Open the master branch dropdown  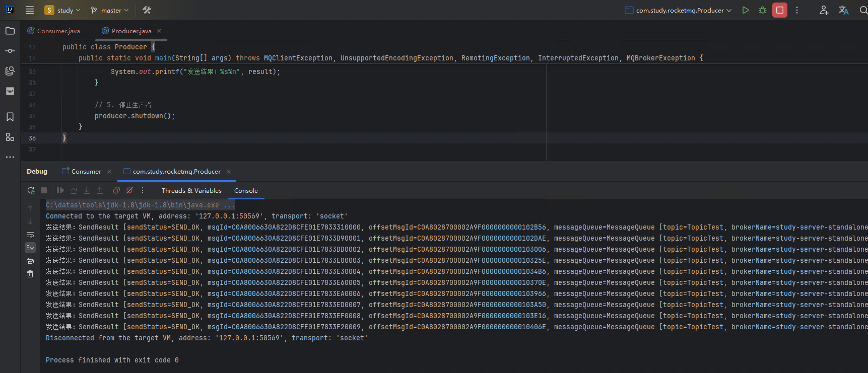(109, 10)
